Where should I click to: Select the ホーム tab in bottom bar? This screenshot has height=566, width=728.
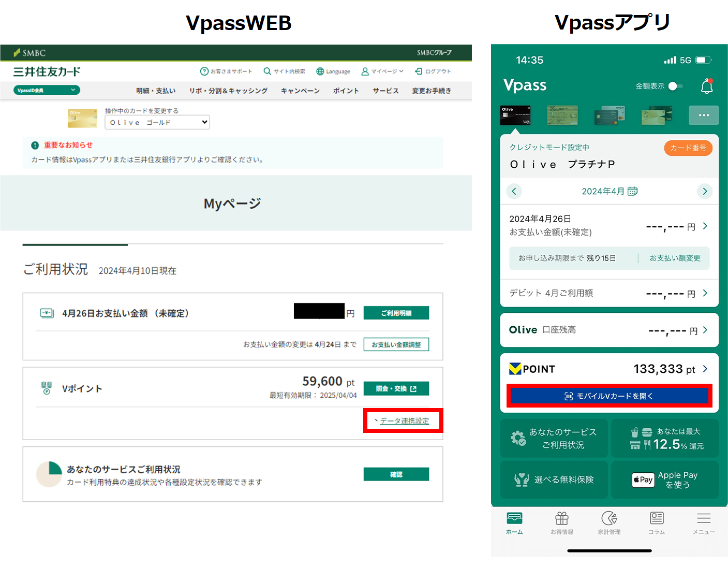(x=514, y=523)
